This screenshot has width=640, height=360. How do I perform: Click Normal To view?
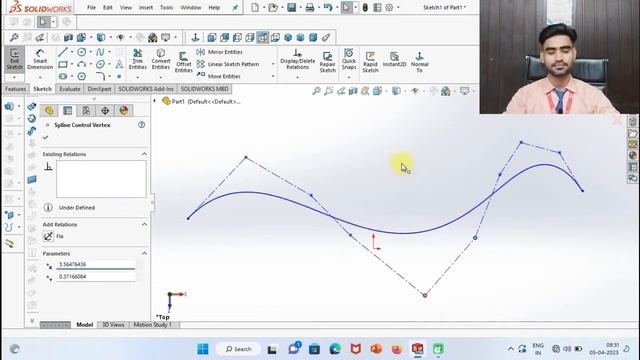(420, 62)
